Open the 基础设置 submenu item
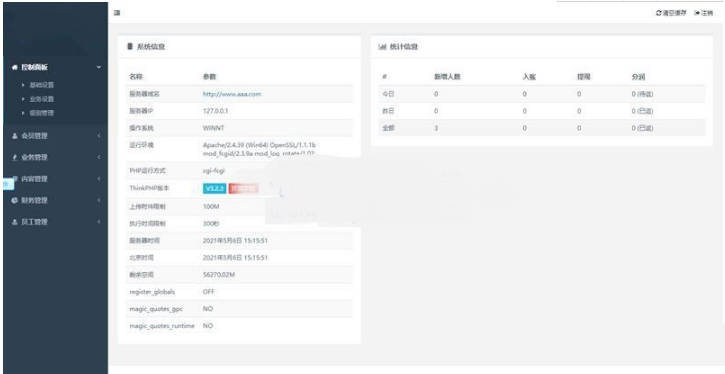 tap(42, 85)
